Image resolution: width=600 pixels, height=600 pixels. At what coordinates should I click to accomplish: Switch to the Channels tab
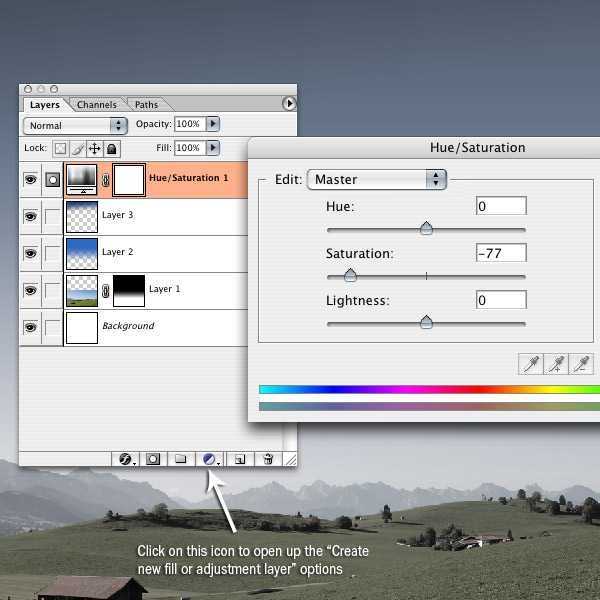tap(97, 104)
